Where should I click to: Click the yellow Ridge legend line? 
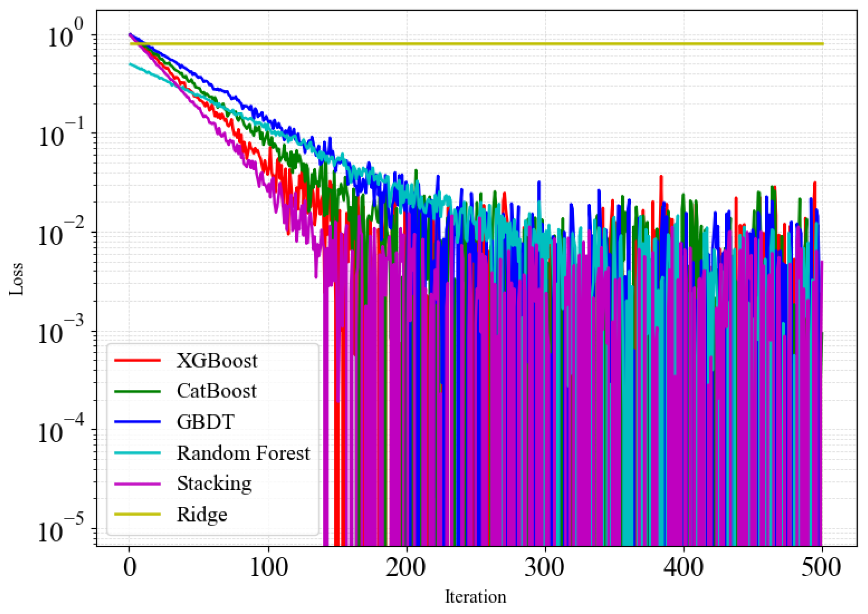(x=138, y=514)
